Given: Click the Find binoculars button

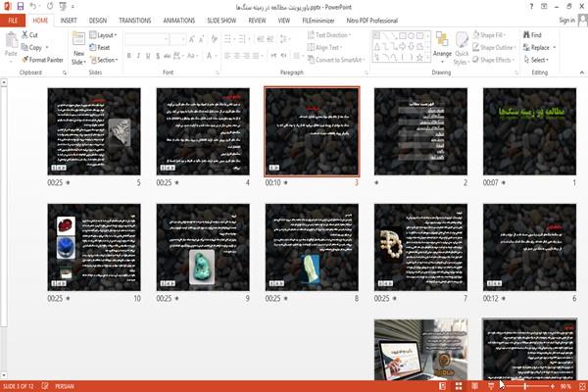Looking at the screenshot, I should [x=532, y=35].
